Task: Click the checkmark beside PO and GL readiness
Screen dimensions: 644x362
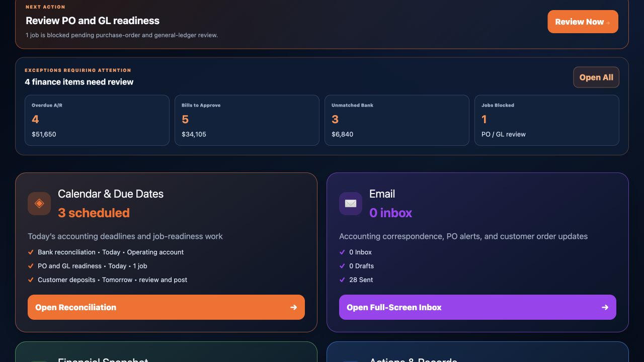Action: [31, 266]
